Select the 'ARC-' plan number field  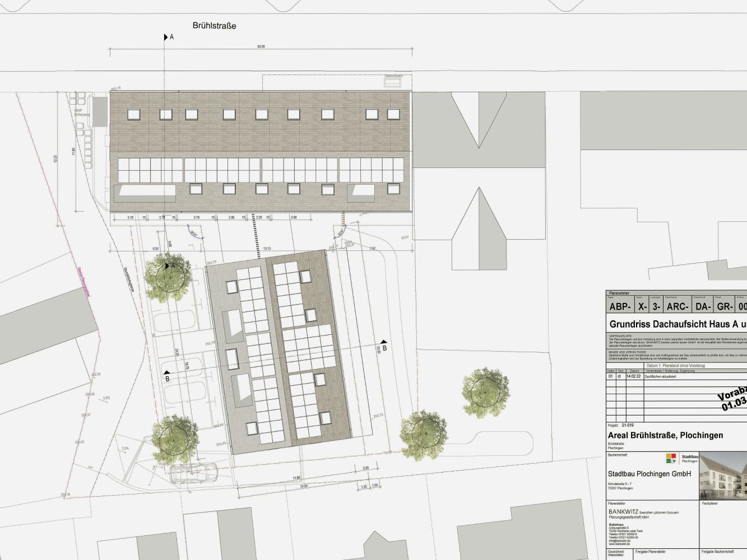(677, 307)
